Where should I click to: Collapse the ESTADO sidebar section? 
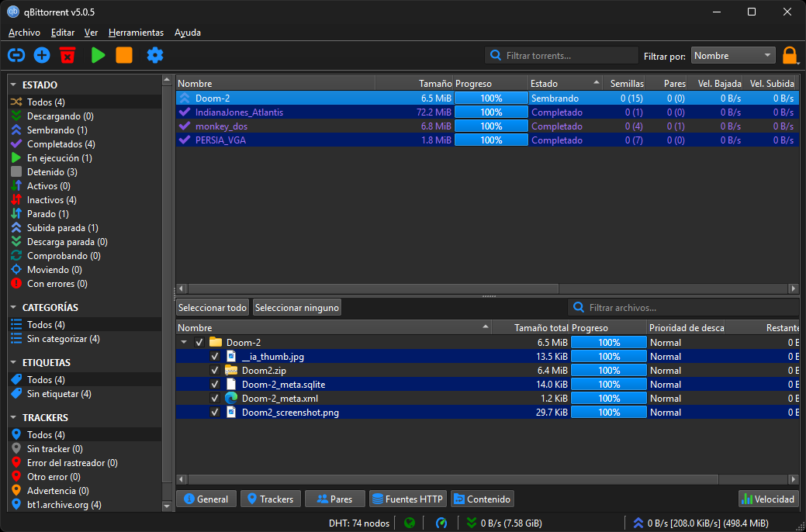click(13, 85)
